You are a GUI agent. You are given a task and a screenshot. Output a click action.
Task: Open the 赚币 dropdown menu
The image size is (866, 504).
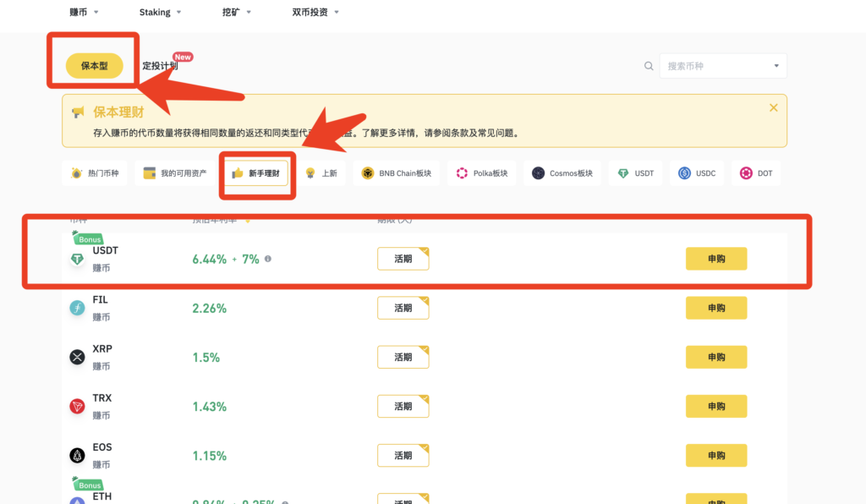(84, 12)
